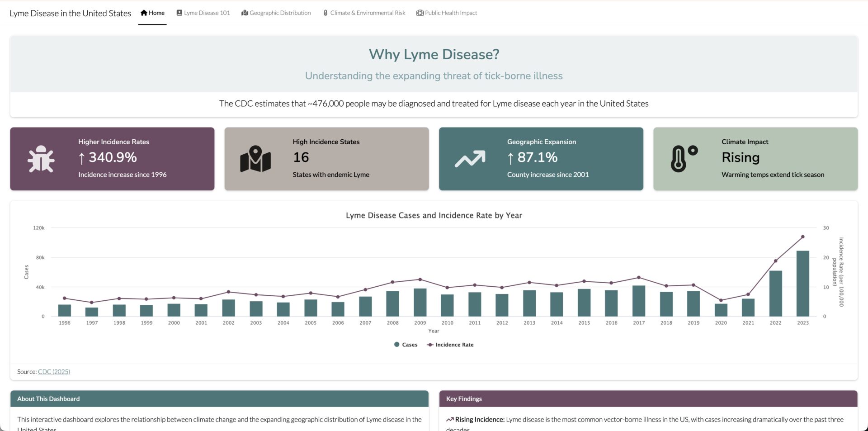Hide the Cases series via chart legend

click(x=406, y=344)
